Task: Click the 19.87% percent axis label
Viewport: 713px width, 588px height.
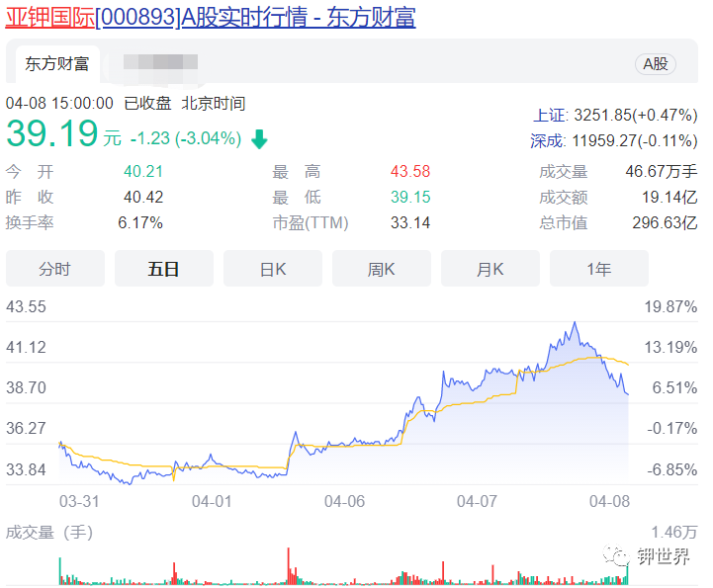Action: pos(670,306)
